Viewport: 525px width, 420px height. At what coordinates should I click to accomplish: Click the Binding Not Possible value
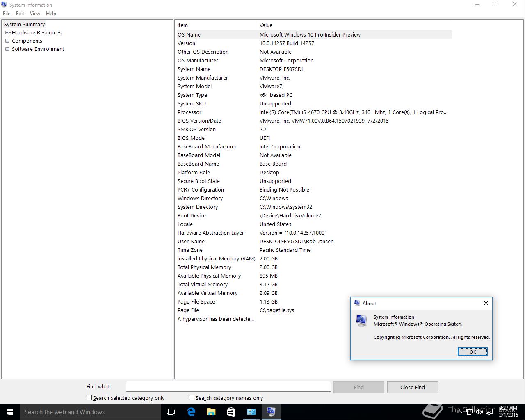pyautogui.click(x=284, y=189)
